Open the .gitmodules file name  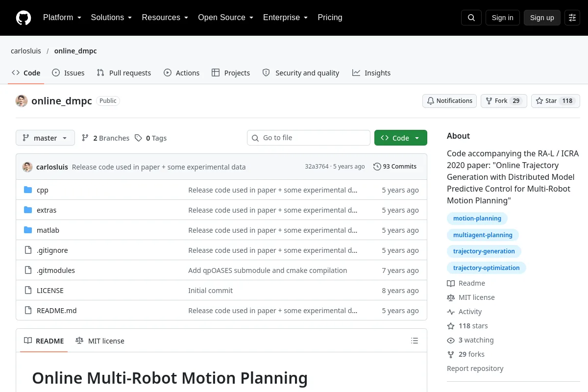56,270
